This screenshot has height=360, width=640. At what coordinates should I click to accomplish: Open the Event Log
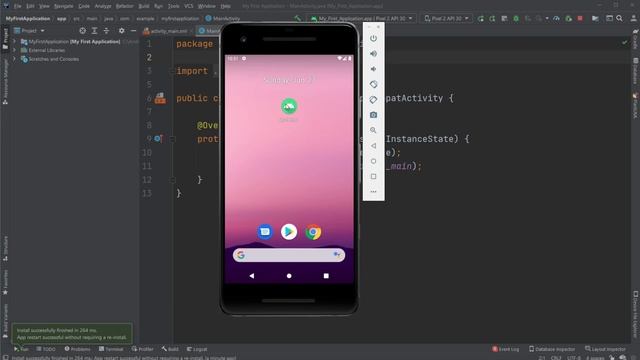point(506,349)
